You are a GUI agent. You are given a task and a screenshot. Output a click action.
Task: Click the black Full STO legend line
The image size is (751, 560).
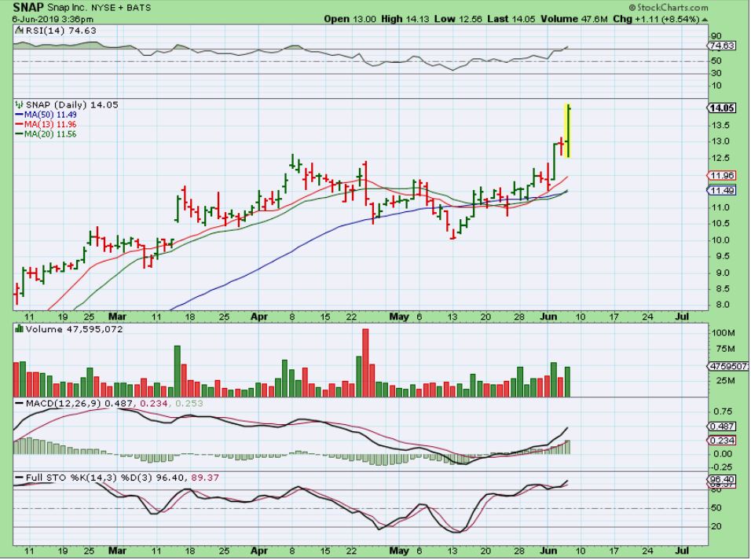[20, 478]
